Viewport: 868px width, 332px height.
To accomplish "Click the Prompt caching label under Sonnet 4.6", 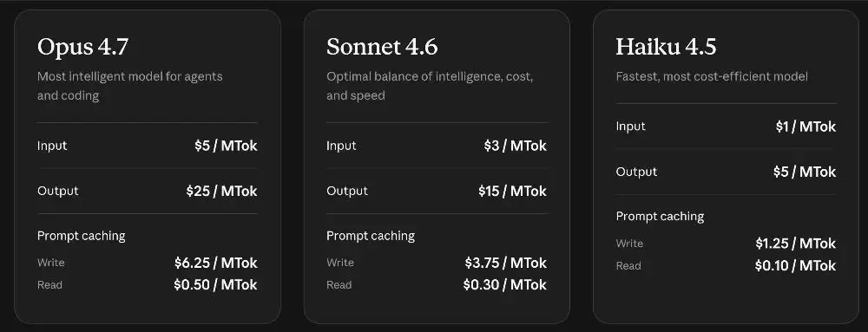I will coord(371,237).
